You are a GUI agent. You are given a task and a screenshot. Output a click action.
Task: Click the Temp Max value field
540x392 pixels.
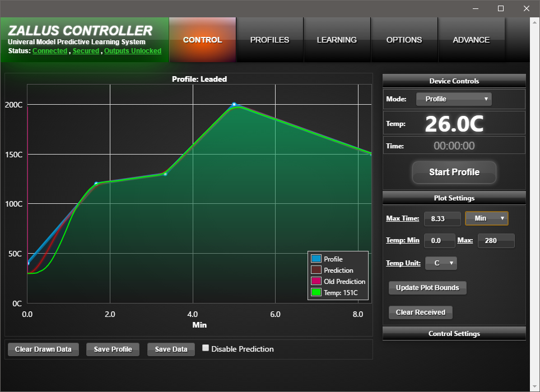[x=495, y=241]
